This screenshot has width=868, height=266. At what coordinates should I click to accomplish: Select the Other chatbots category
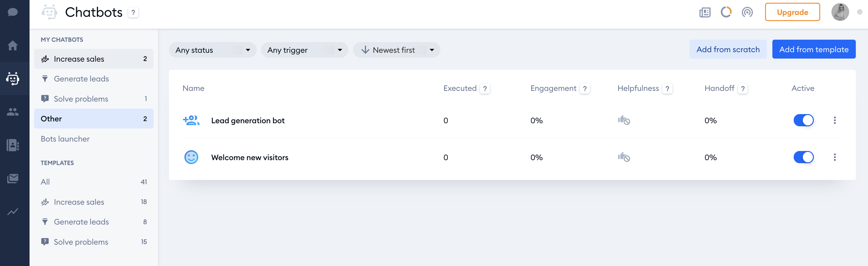point(94,118)
